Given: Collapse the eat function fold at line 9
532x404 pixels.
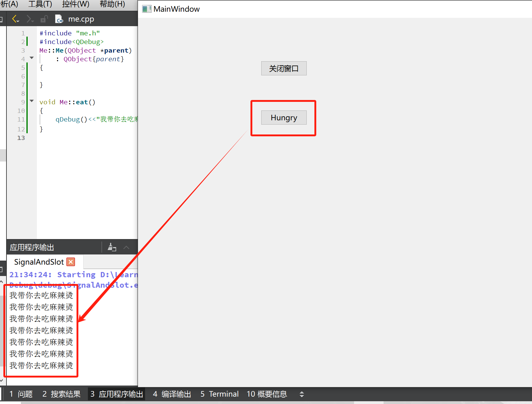Looking at the screenshot, I should click(x=32, y=101).
